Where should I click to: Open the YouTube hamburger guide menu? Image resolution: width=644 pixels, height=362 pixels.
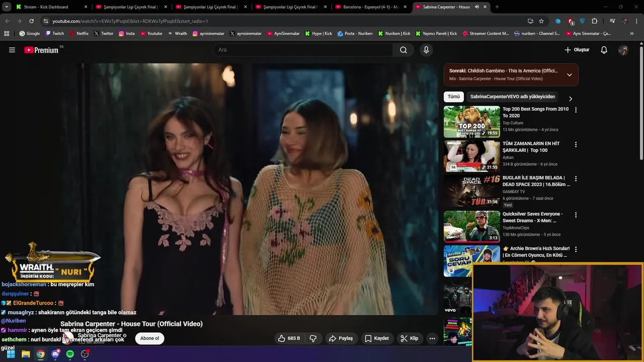pyautogui.click(x=12, y=50)
